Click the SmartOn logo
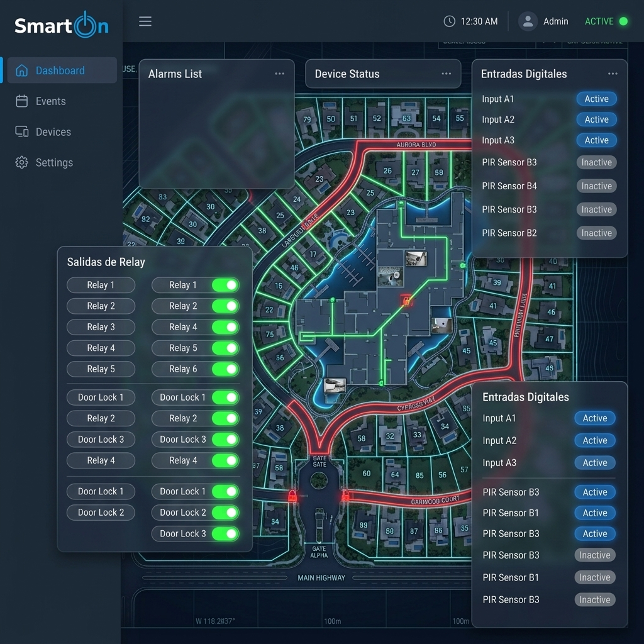 (x=62, y=25)
